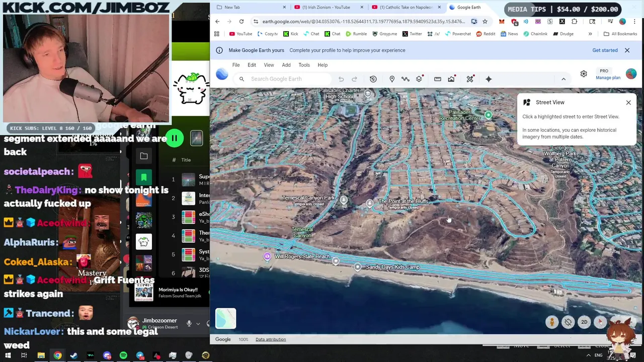Open Steam from the taskbar
This screenshot has width=644, height=362.
74,355
